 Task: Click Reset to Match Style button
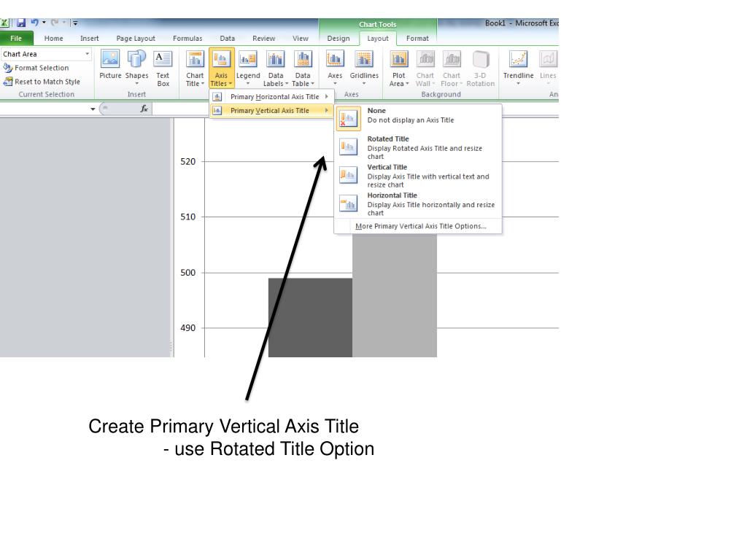(42, 82)
